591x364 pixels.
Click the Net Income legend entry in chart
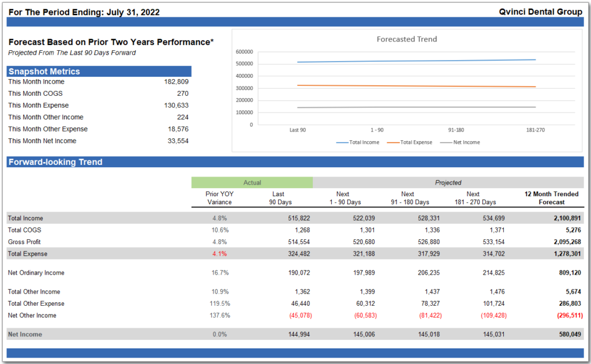click(x=460, y=142)
